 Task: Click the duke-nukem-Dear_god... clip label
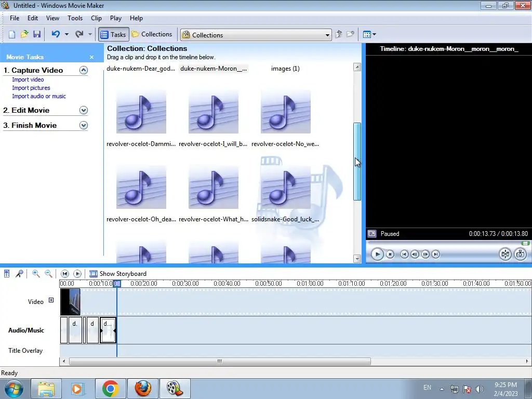coord(141,69)
